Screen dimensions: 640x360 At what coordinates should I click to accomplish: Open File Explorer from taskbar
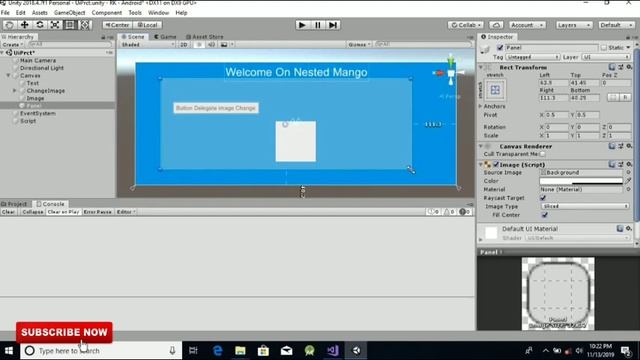pyautogui.click(x=240, y=351)
